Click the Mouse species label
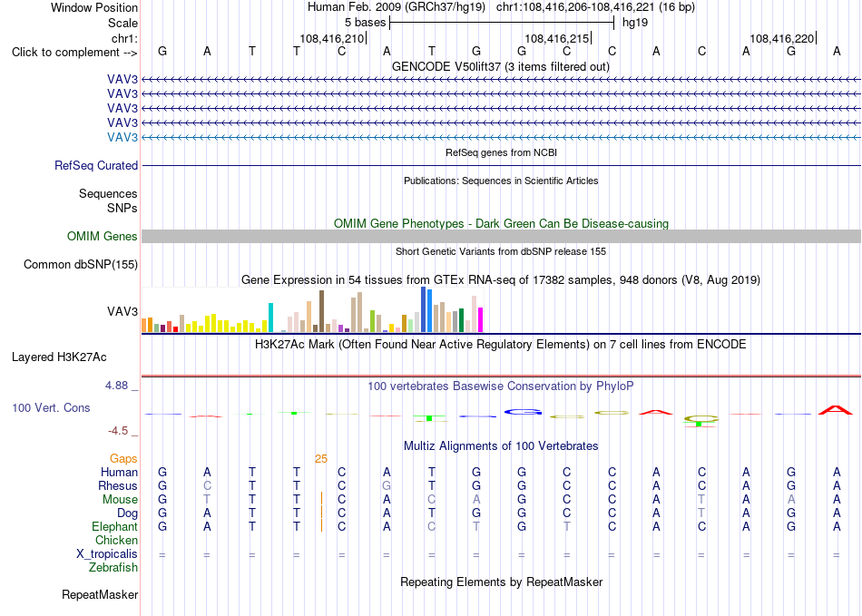The image size is (862, 616). click(120, 500)
